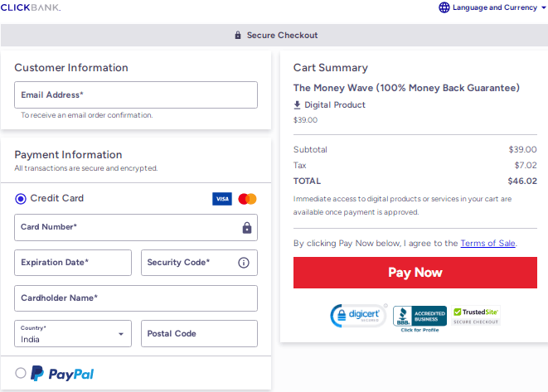Click the card number lock icon
This screenshot has height=392, width=548.
click(x=247, y=228)
